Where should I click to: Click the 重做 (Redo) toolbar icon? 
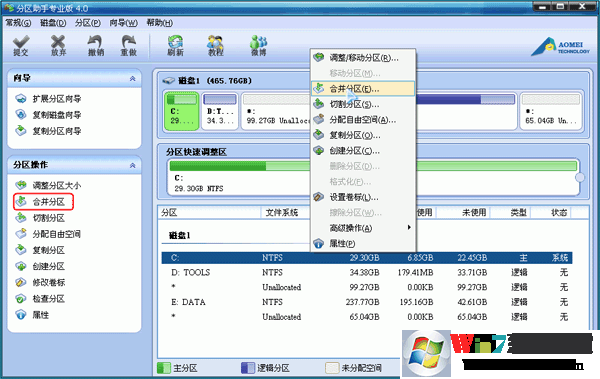[x=129, y=46]
